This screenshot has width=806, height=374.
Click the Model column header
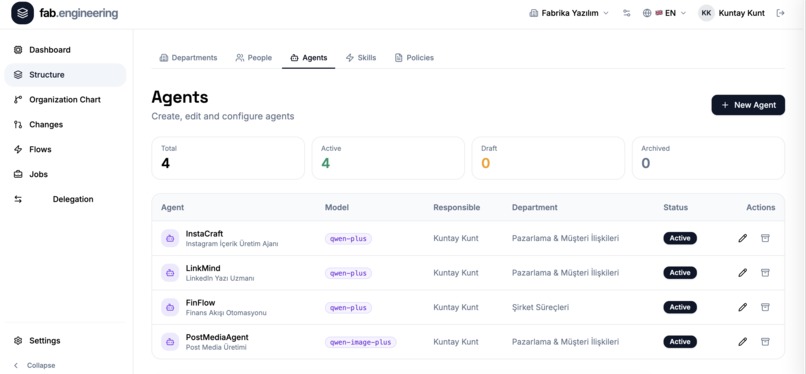pyautogui.click(x=337, y=208)
